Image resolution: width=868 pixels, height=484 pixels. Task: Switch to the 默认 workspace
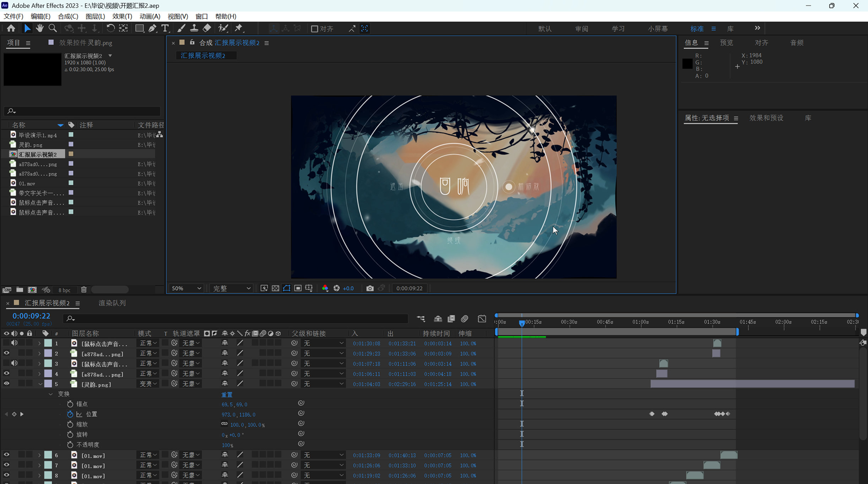point(545,29)
